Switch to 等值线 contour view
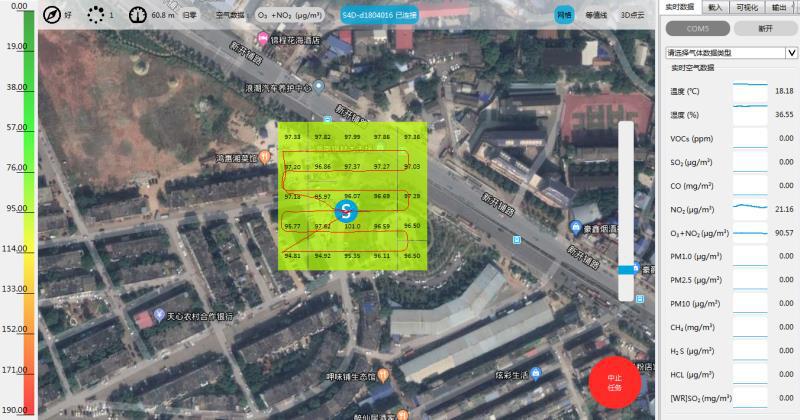 (x=596, y=15)
